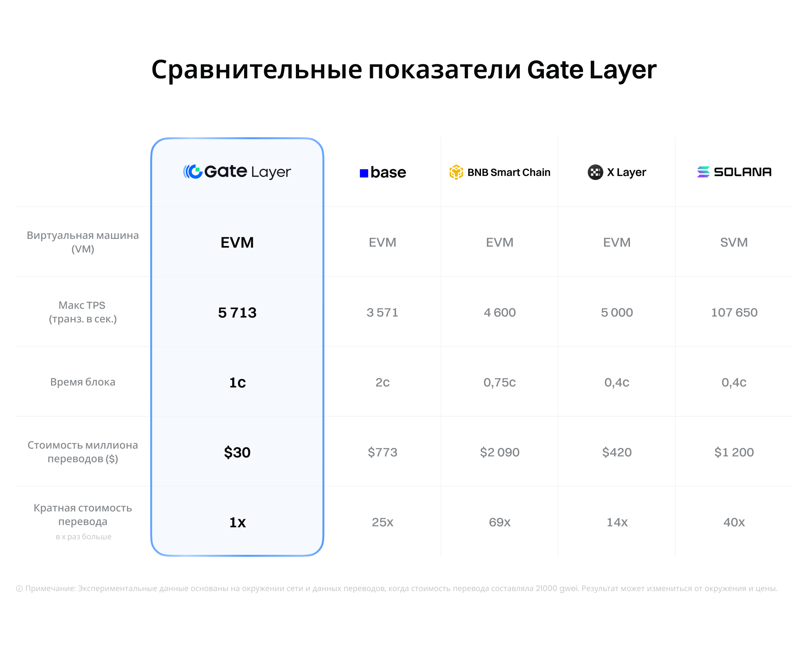
Task: Click the 'Кратная стоимость перевода' label
Action: click(82, 515)
